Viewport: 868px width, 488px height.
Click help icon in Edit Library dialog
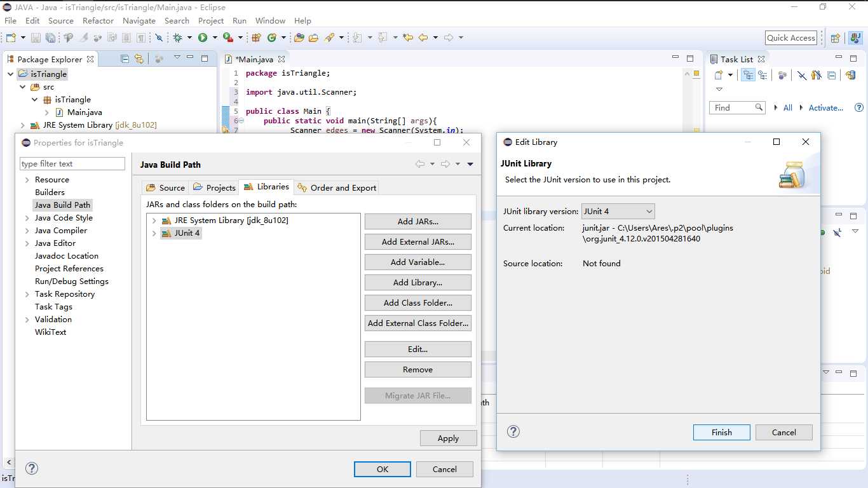(513, 431)
